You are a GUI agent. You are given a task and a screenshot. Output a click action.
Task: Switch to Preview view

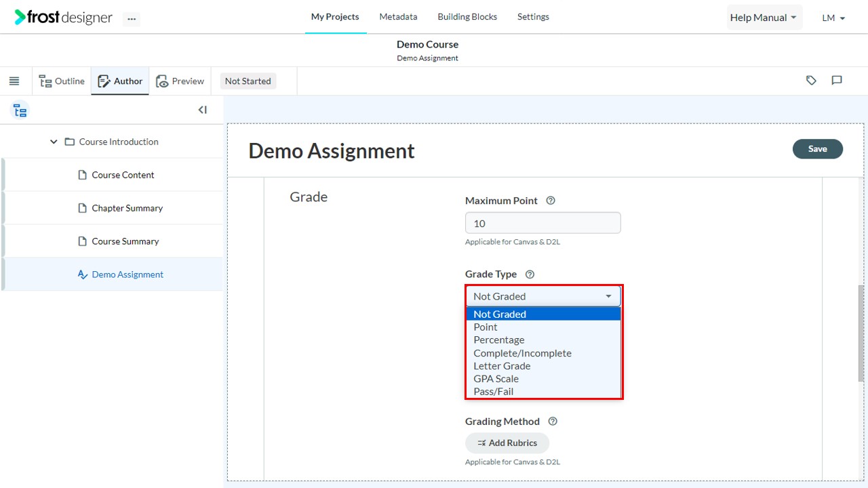(180, 81)
